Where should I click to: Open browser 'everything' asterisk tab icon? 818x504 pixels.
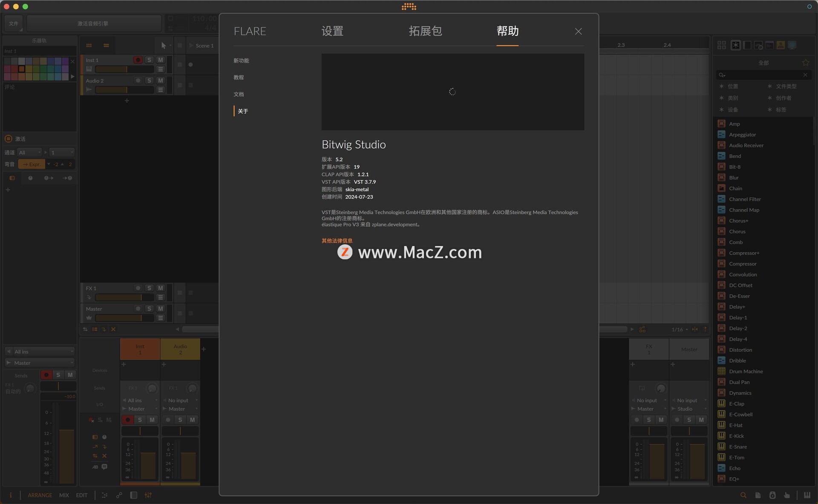(x=735, y=45)
